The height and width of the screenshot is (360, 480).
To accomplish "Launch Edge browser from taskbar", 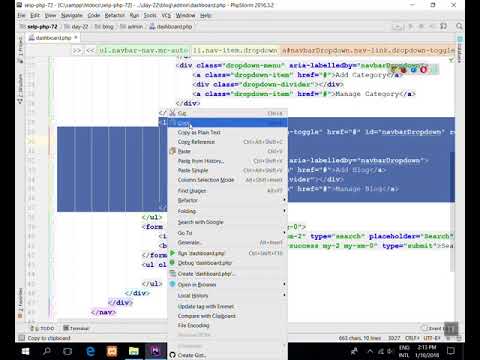I will pos(90,351).
